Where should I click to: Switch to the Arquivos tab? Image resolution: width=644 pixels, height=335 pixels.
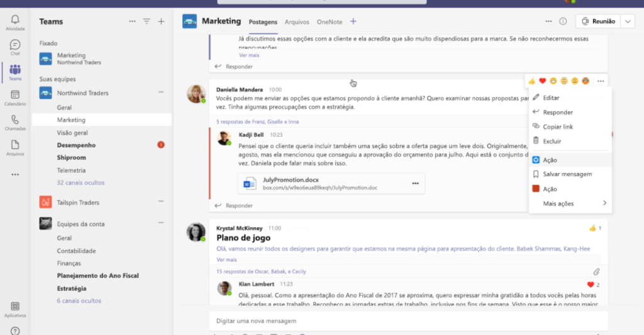[x=297, y=22]
